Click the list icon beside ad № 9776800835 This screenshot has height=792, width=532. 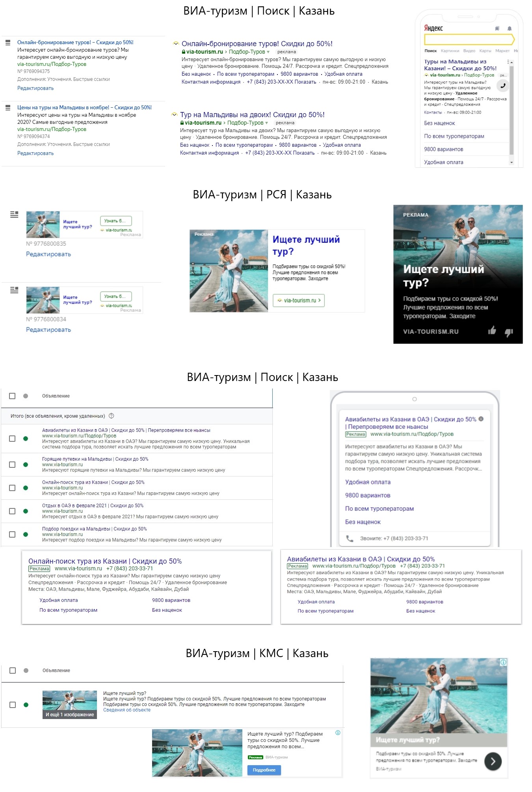pos(14,215)
